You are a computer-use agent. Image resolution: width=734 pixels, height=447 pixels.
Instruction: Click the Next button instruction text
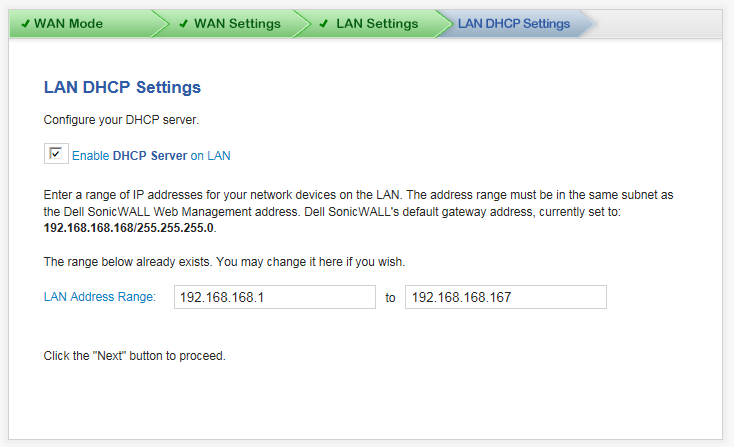pos(135,356)
